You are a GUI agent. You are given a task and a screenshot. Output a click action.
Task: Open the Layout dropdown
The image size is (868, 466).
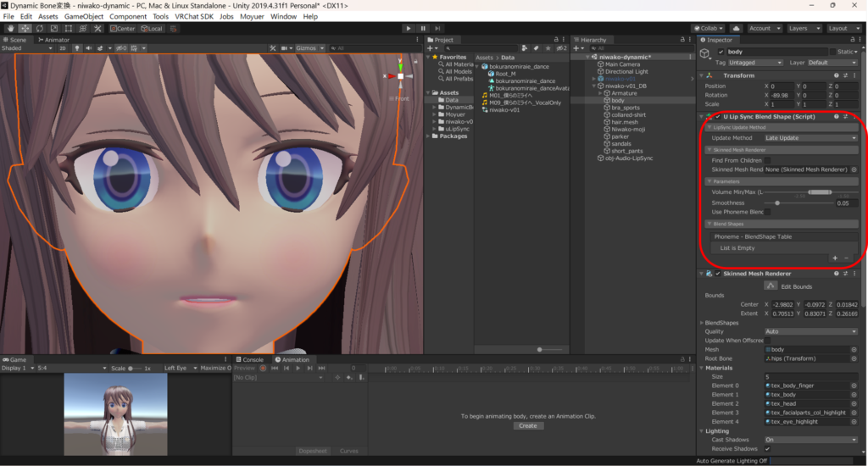pos(843,28)
